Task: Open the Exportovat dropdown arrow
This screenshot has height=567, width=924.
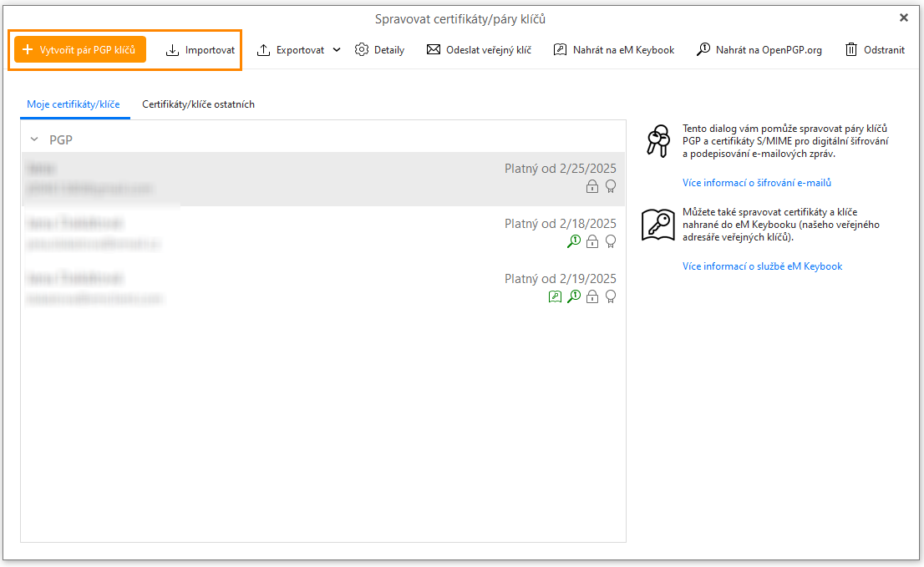Action: point(337,50)
